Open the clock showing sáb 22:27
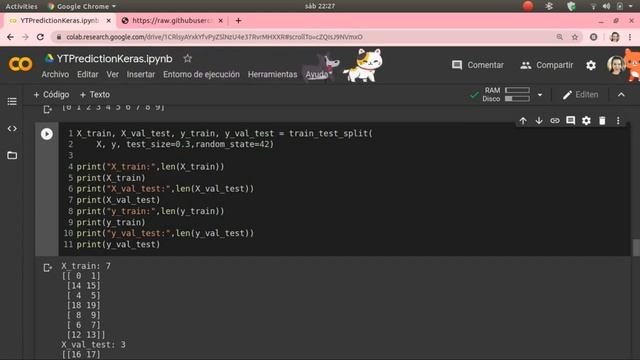Viewport: 640px width, 360px height. coord(320,6)
